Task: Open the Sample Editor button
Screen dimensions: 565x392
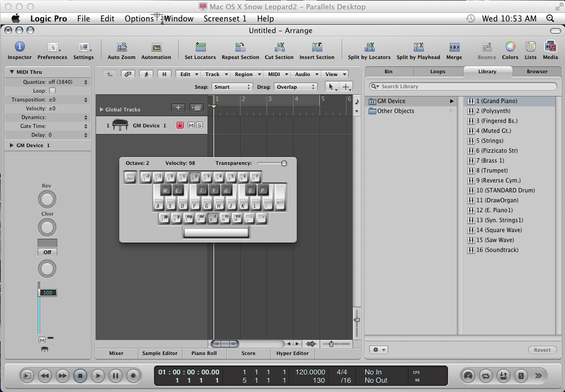Action: point(160,353)
